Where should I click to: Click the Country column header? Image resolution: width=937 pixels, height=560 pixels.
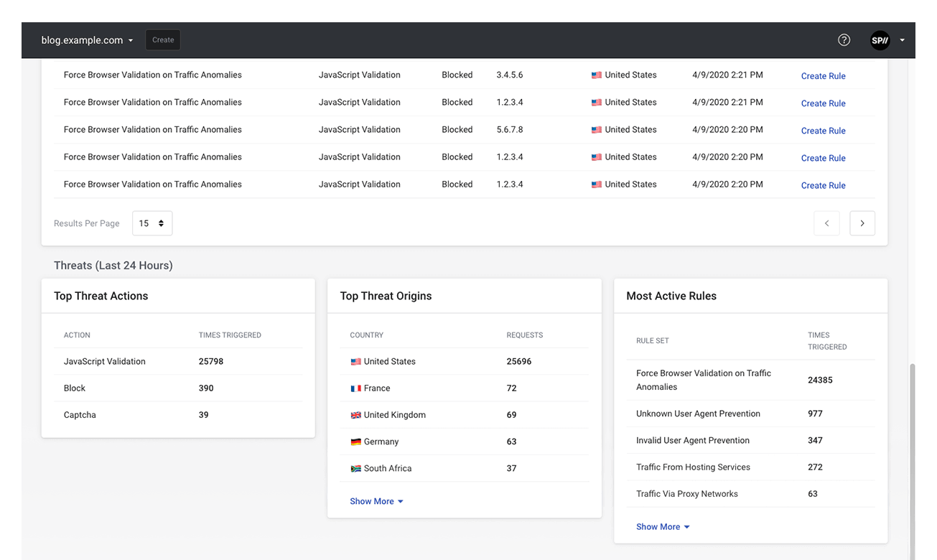point(366,335)
